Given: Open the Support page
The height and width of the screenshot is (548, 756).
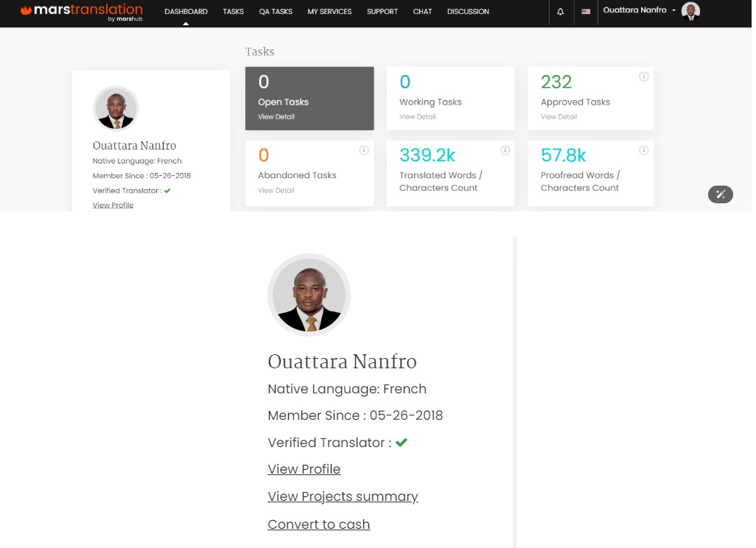Looking at the screenshot, I should 382,12.
